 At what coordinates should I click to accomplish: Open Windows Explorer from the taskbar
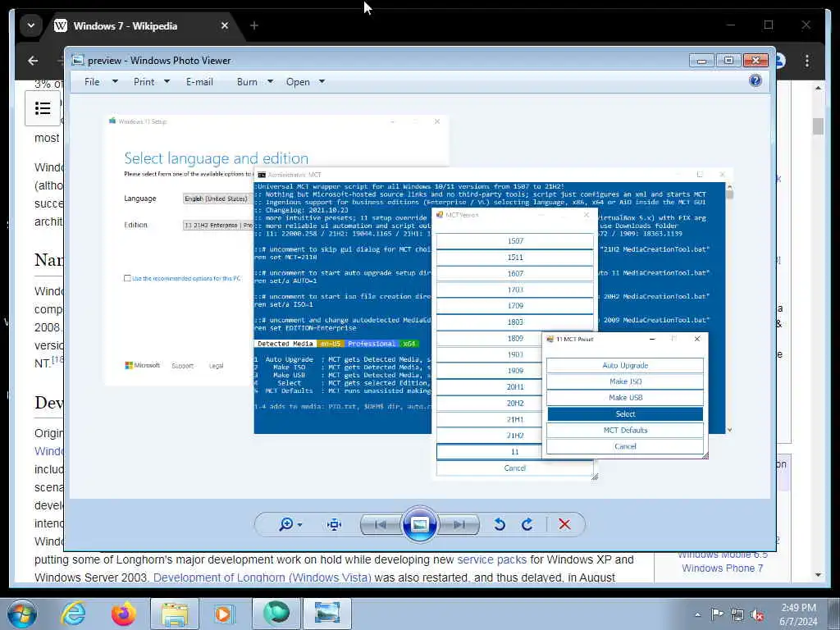point(175,614)
